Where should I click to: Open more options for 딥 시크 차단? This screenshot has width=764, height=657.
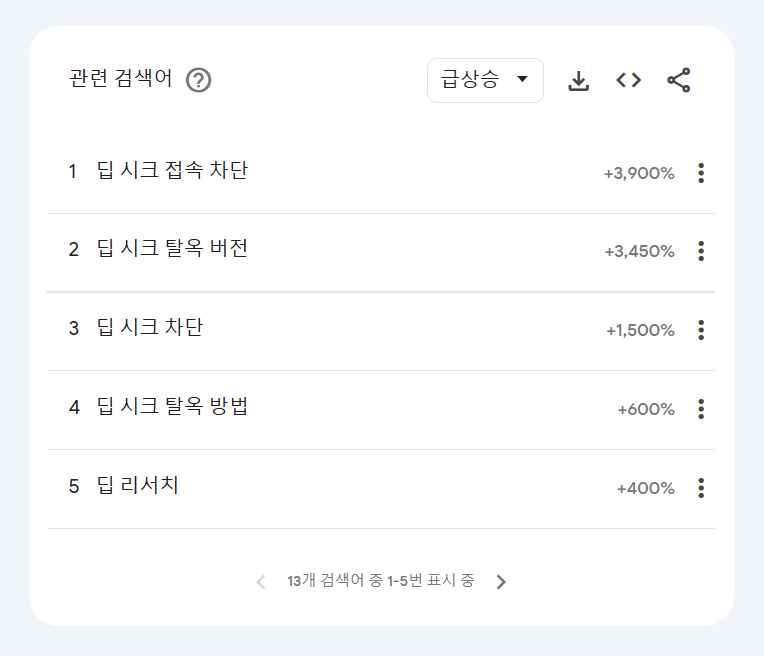[701, 330]
